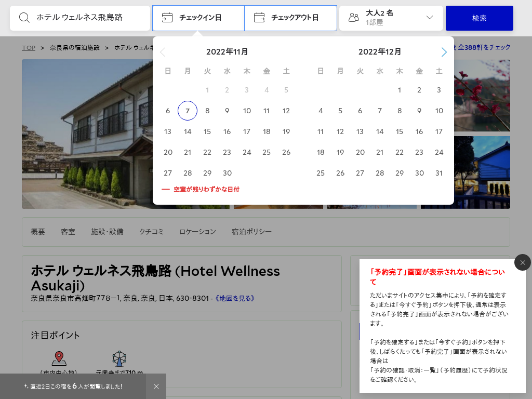Choose December 10 in the calendar
The height and width of the screenshot is (399, 532).
pos(439,111)
